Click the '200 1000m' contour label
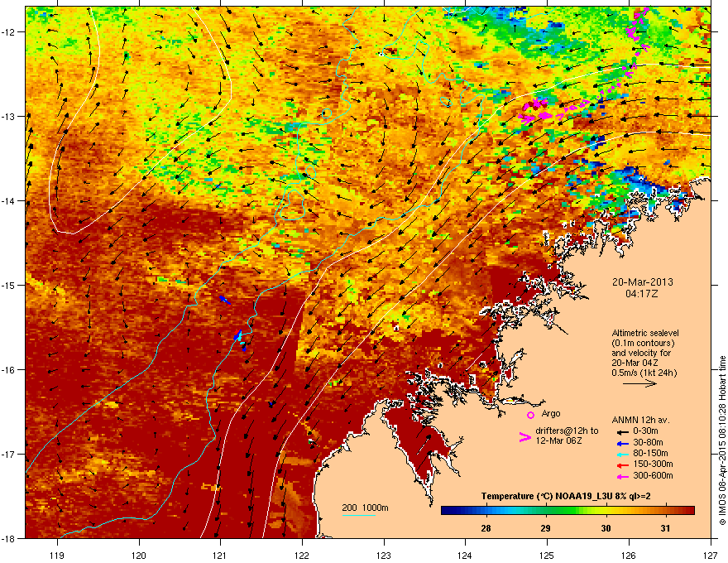The image size is (728, 563). coord(365,508)
